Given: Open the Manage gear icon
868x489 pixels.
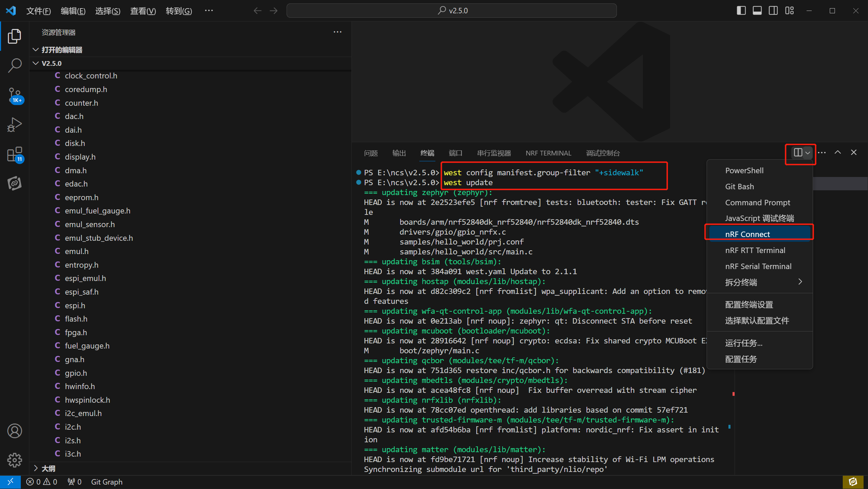Looking at the screenshot, I should [x=14, y=460].
